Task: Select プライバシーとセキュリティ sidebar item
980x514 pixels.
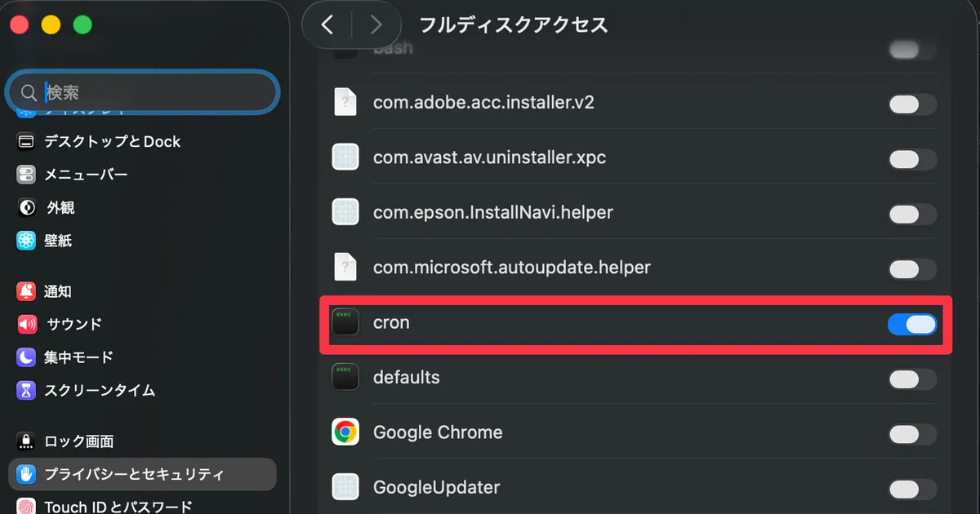Action: (x=143, y=474)
